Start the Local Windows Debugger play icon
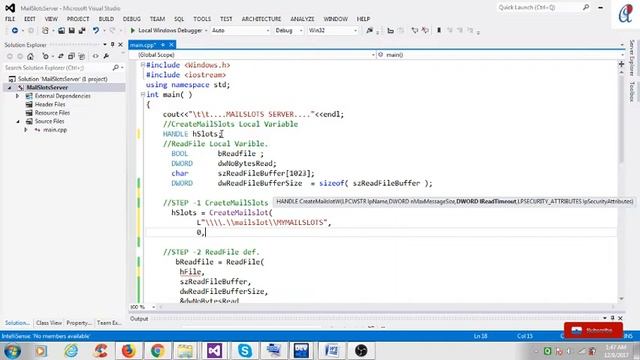The width and height of the screenshot is (640, 360). 132,30
